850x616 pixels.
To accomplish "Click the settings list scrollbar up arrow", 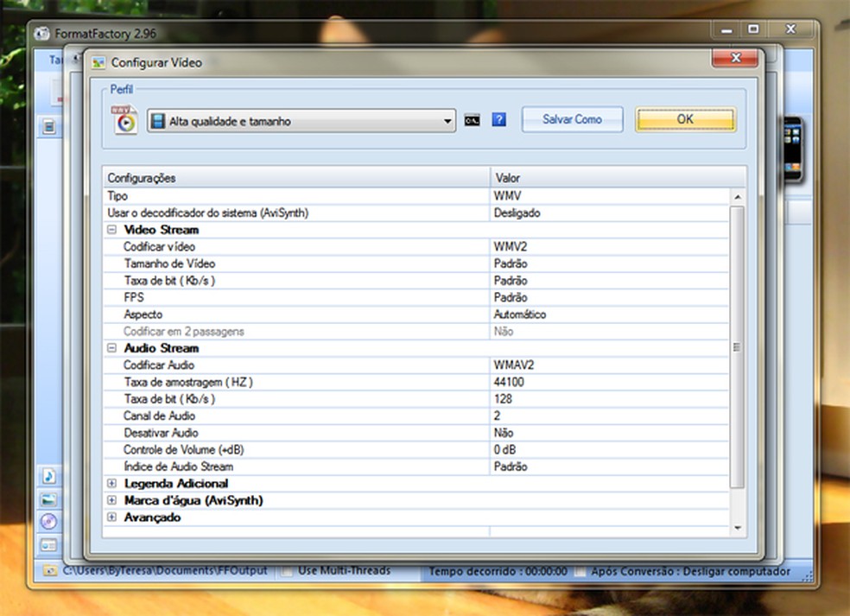I will point(737,197).
